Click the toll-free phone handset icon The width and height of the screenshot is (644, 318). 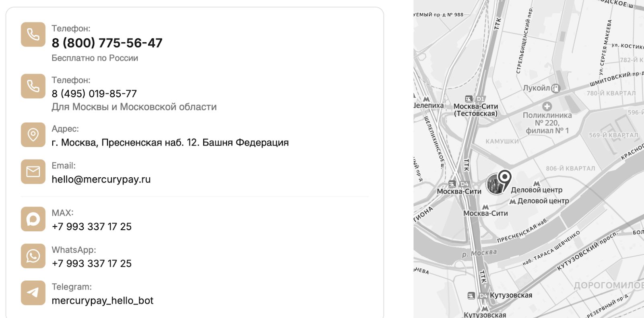(x=33, y=35)
